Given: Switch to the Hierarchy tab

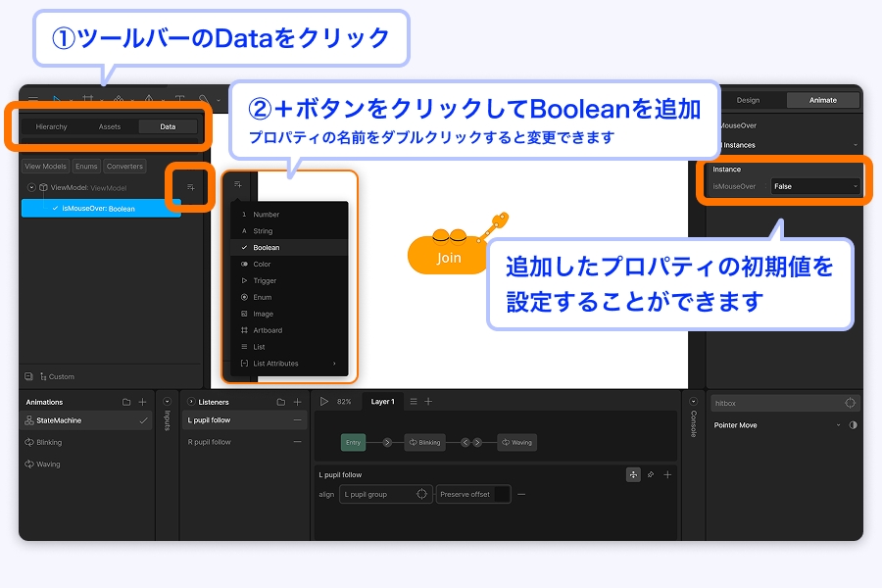Looking at the screenshot, I should [51, 126].
